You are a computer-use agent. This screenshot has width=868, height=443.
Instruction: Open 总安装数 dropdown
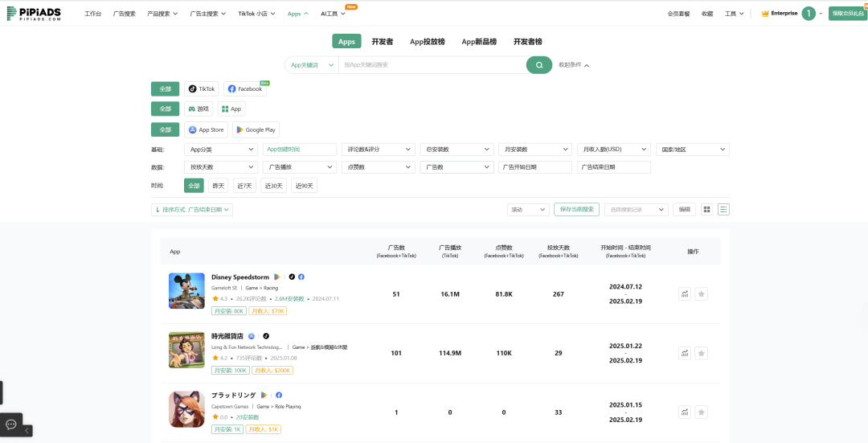(x=457, y=150)
